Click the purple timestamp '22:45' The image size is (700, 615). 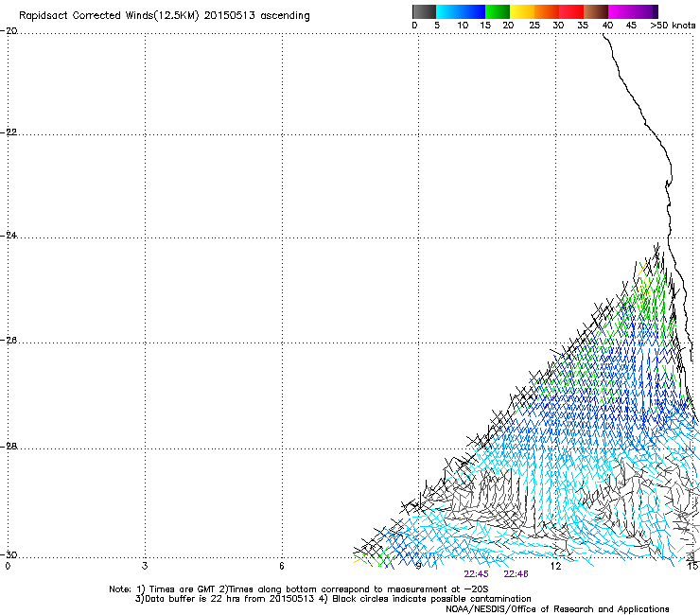(476, 574)
